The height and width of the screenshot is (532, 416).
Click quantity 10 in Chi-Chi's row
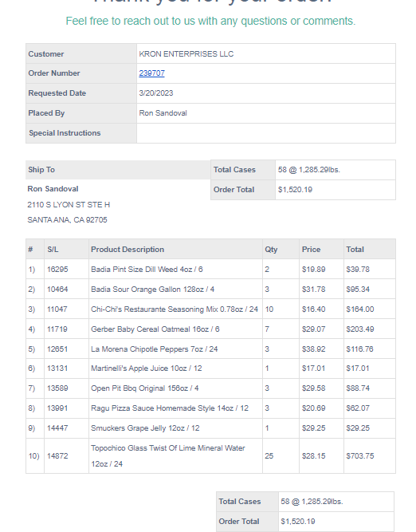[269, 309]
